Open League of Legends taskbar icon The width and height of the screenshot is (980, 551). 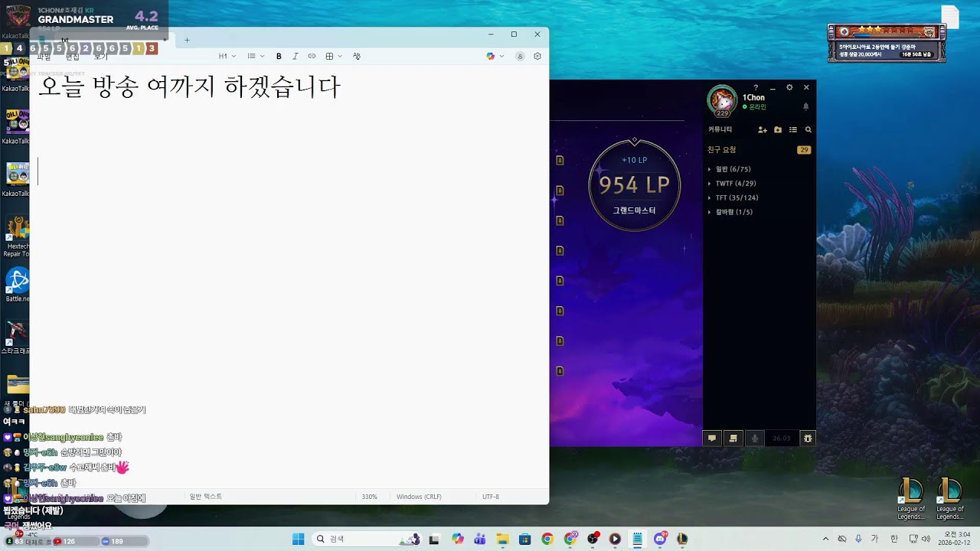coord(681,539)
